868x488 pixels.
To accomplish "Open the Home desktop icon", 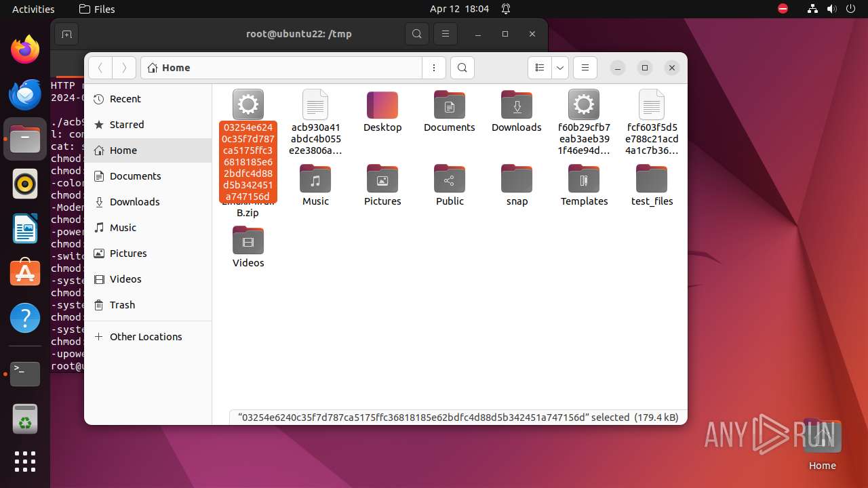I will [x=822, y=445].
